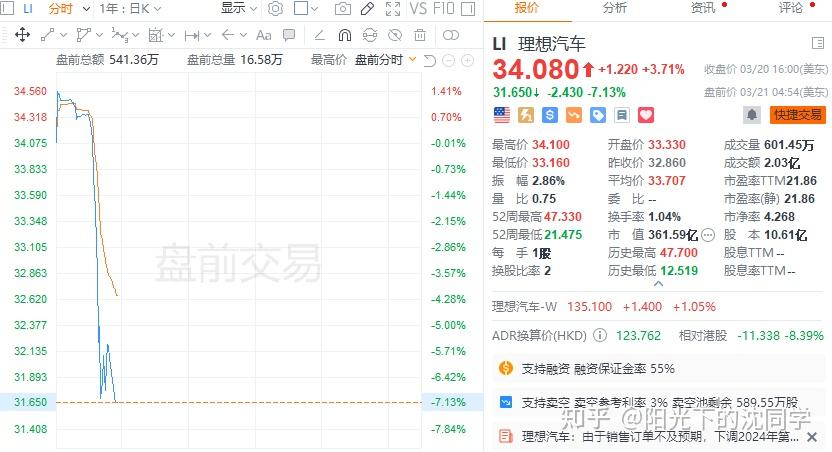Screen dimensions: 832x452
Task: Select the move/crosshair drawing tool
Action: pyautogui.click(x=22, y=36)
